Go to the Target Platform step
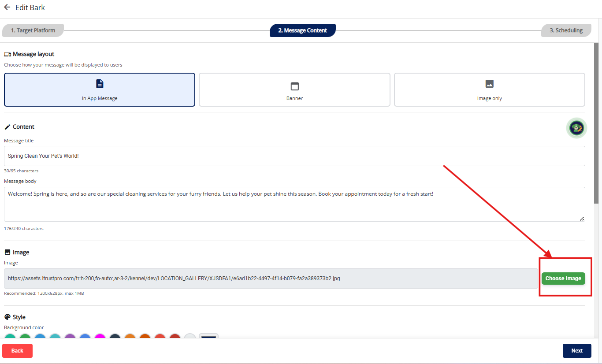This screenshot has width=602, height=364. click(33, 30)
